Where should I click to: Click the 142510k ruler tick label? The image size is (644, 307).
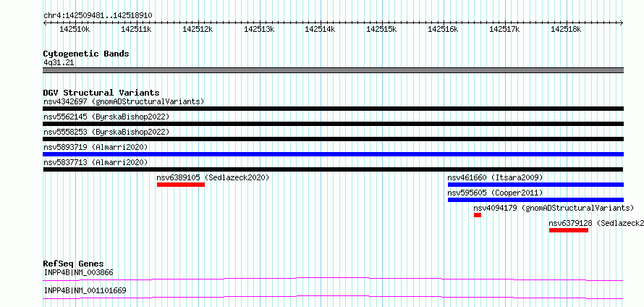point(75,30)
